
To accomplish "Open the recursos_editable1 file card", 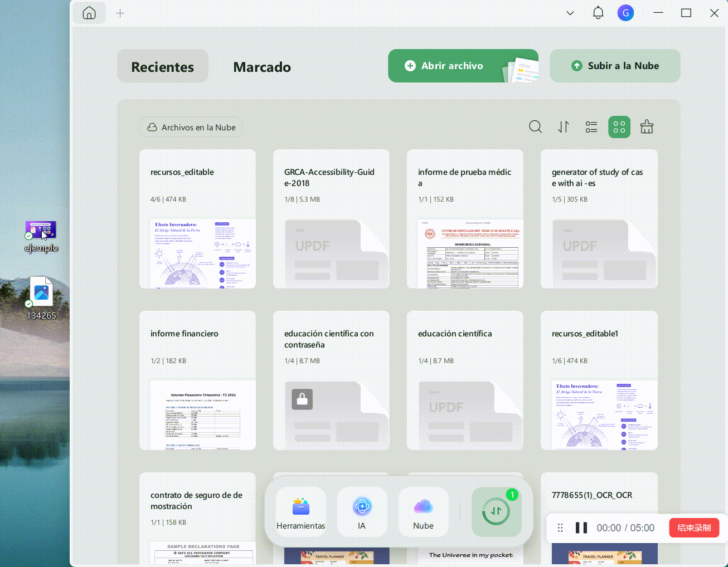I will [x=599, y=380].
